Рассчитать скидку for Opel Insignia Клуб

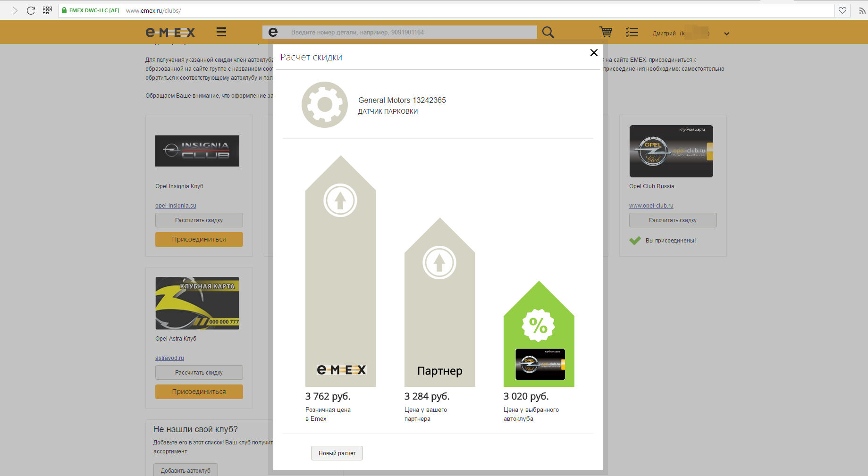(199, 220)
